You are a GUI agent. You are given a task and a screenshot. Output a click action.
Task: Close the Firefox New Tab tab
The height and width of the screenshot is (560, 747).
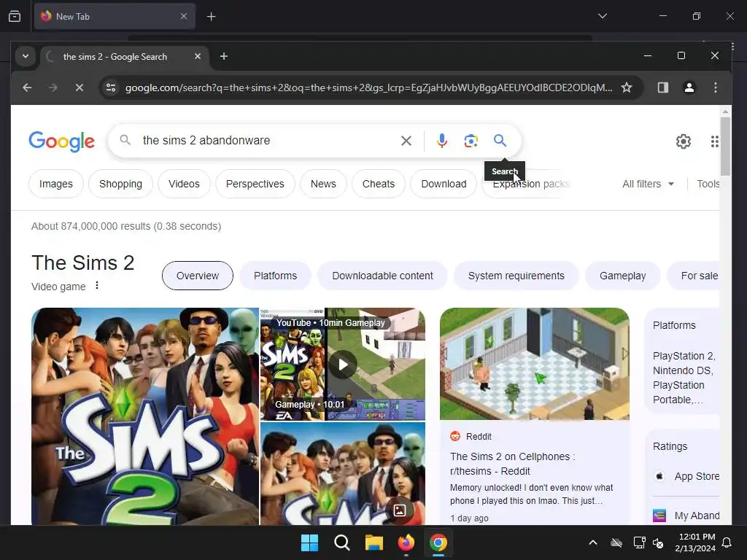tap(183, 16)
